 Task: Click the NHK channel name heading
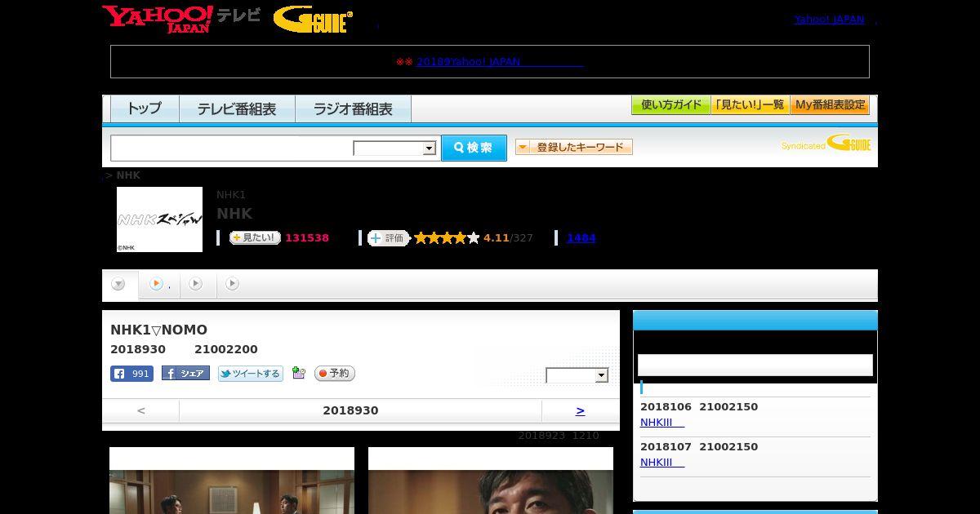tap(234, 214)
